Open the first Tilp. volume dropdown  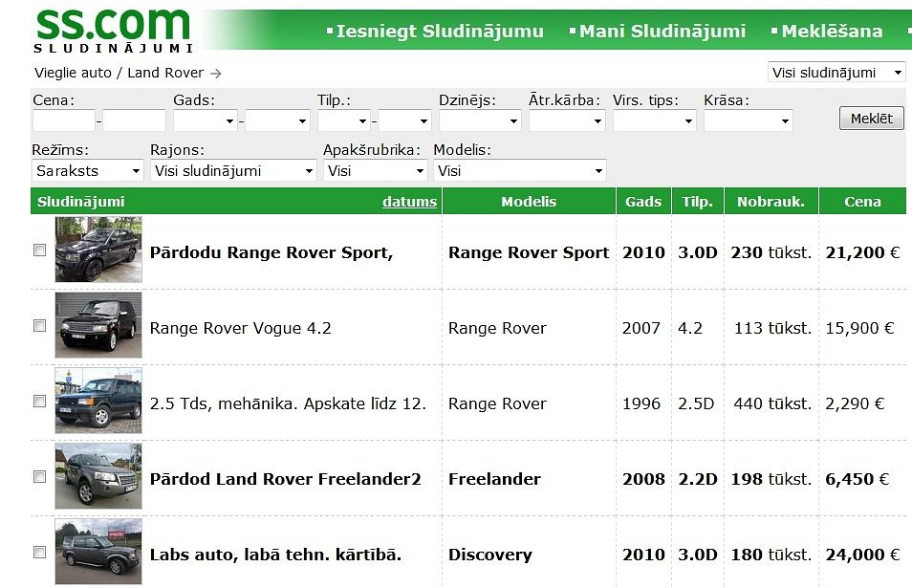point(344,121)
